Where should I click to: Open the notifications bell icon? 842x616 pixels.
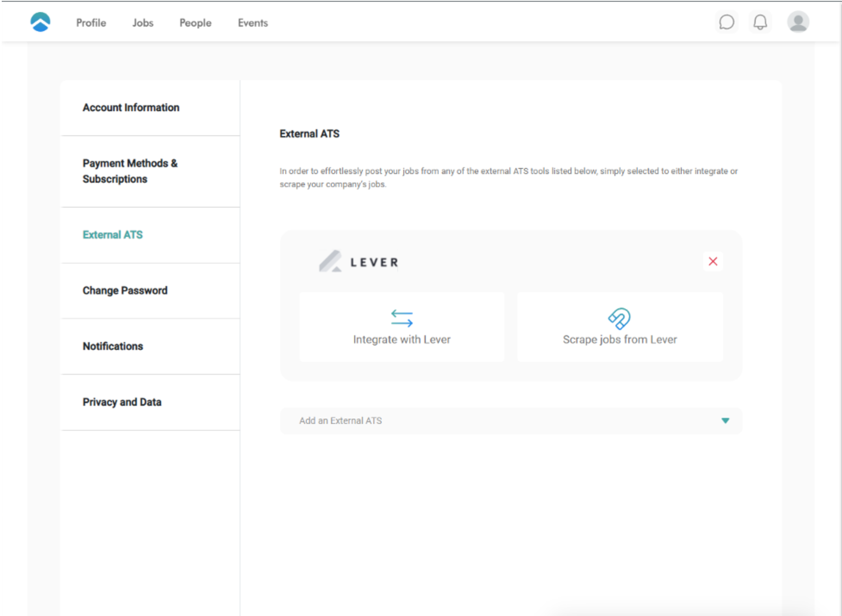(x=760, y=22)
